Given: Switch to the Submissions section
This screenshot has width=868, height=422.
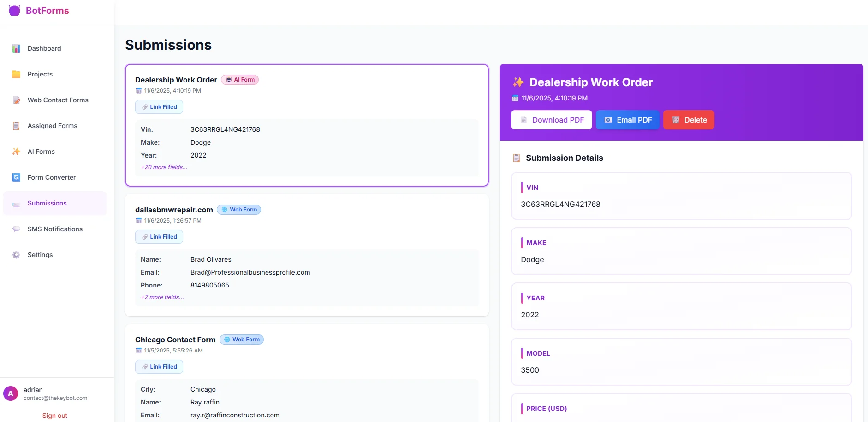Looking at the screenshot, I should pyautogui.click(x=47, y=203).
